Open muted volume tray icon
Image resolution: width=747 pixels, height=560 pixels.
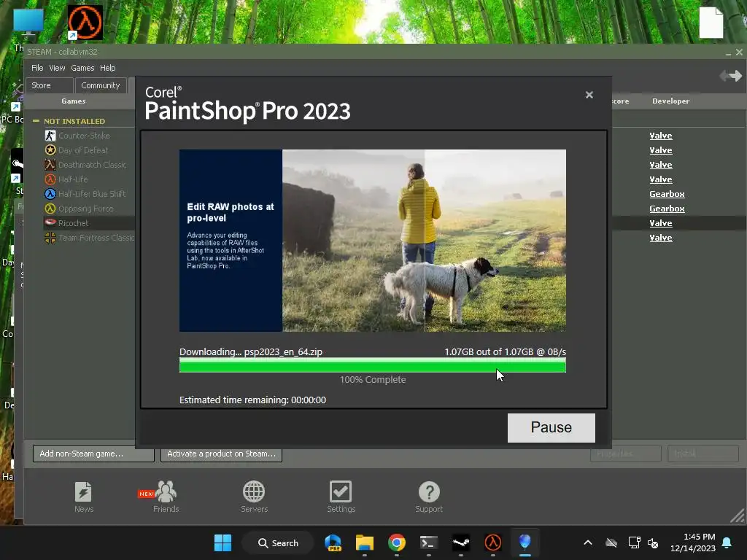coord(653,542)
